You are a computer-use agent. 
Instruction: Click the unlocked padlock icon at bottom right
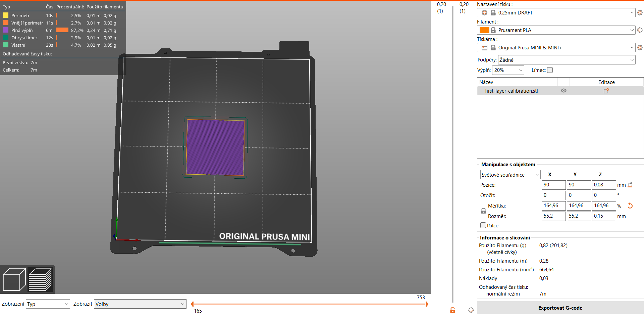click(452, 310)
